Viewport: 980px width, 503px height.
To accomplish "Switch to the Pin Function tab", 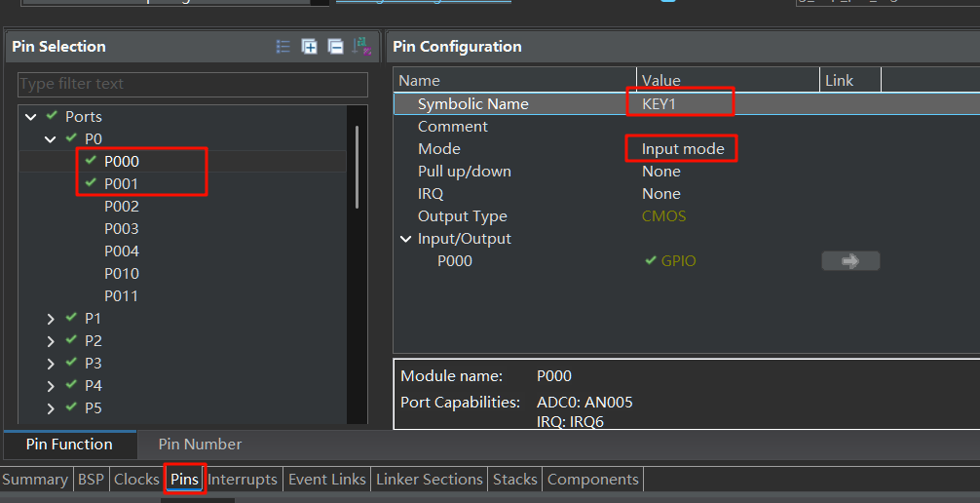I will [x=69, y=445].
